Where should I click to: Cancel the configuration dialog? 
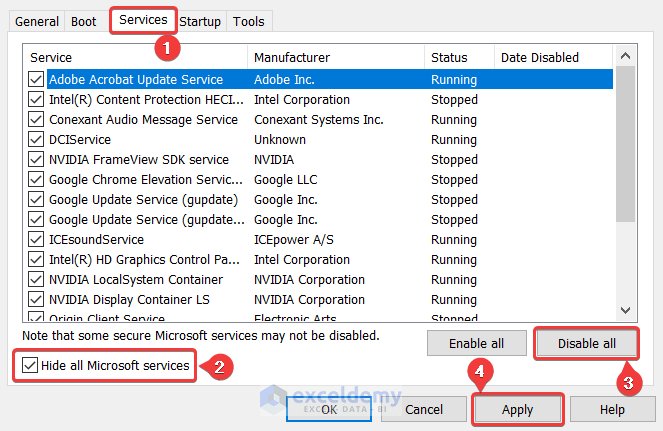[424, 409]
